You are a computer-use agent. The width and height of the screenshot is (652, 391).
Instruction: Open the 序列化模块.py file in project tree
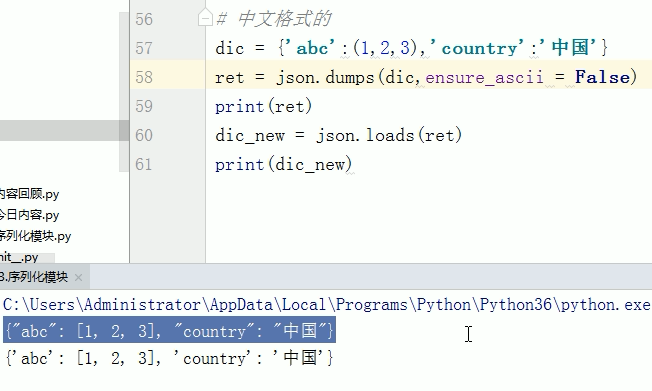pyautogui.click(x=35, y=236)
